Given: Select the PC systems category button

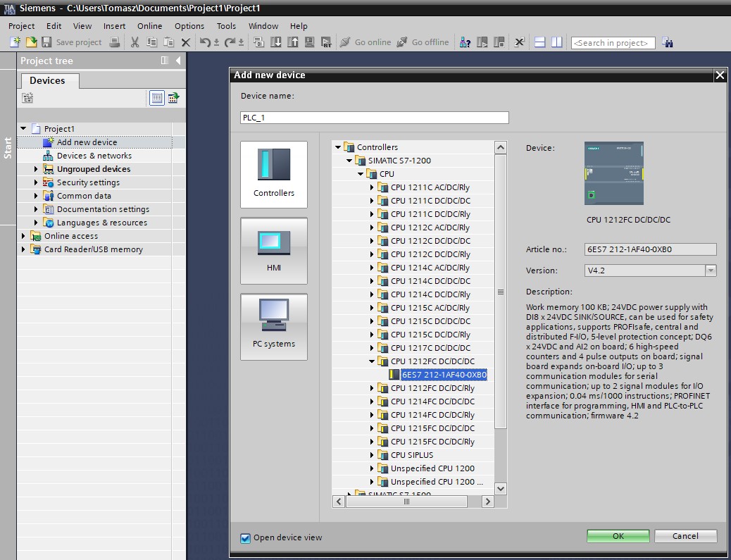Looking at the screenshot, I should [x=274, y=326].
